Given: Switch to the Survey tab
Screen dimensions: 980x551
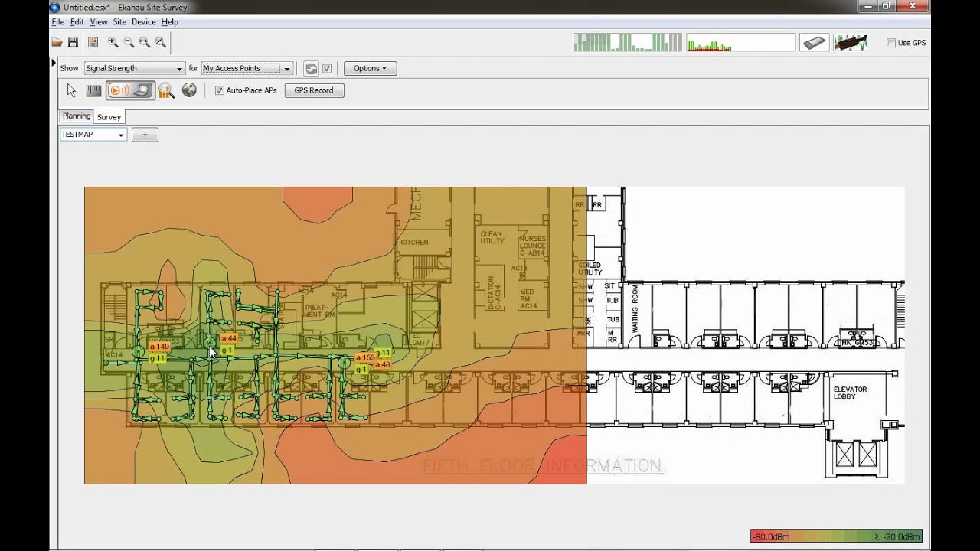Looking at the screenshot, I should coord(109,117).
